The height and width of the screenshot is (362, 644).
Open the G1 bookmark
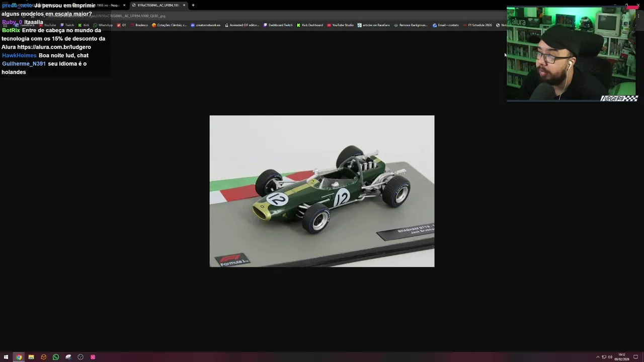tap(121, 25)
